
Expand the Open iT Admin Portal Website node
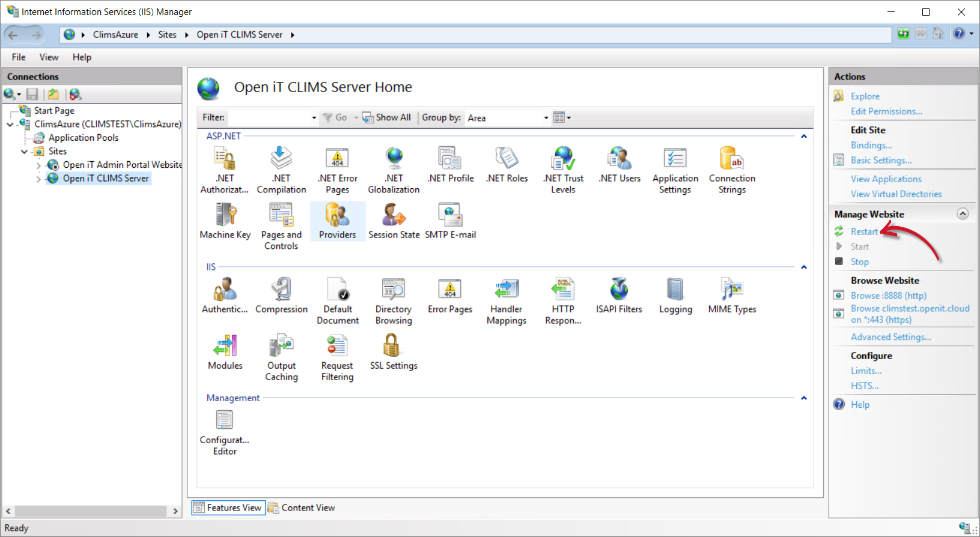tap(38, 165)
